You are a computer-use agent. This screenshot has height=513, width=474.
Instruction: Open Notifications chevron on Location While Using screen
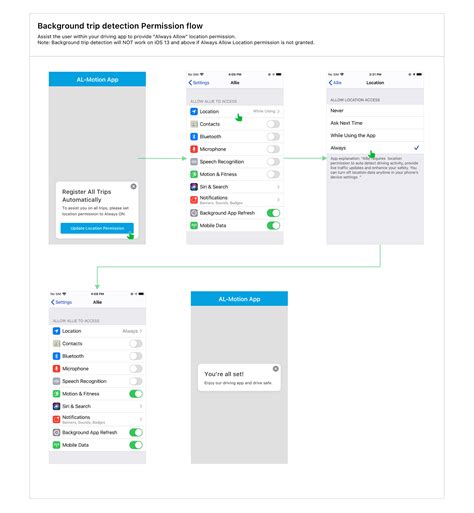click(278, 200)
